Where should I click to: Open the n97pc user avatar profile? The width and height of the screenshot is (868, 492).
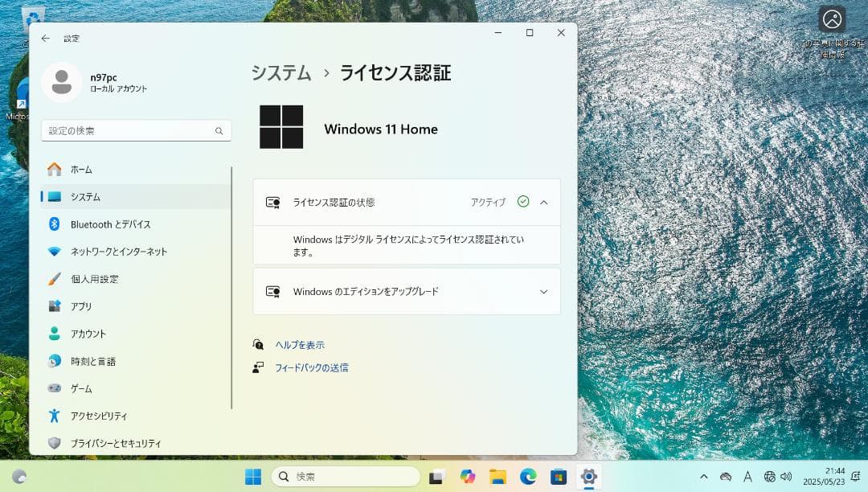point(61,83)
